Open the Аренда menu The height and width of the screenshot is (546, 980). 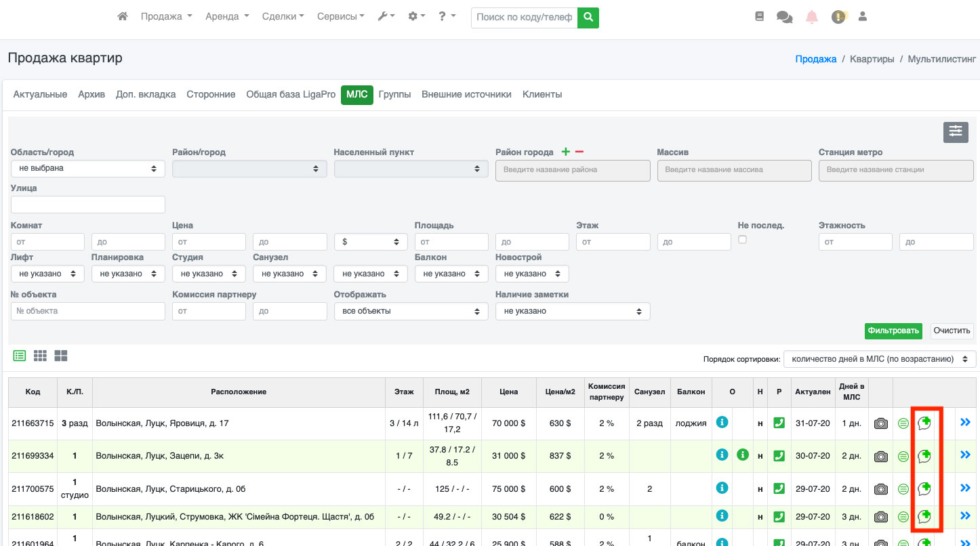(x=227, y=17)
